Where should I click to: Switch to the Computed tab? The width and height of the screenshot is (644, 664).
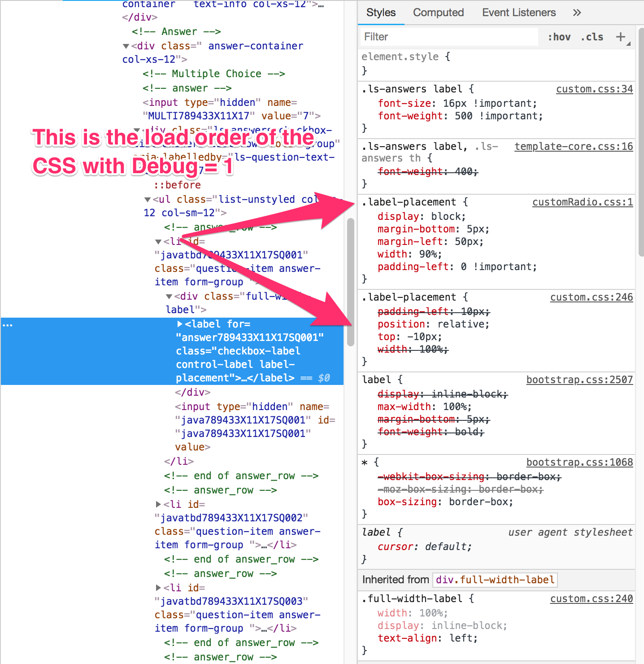pyautogui.click(x=438, y=13)
